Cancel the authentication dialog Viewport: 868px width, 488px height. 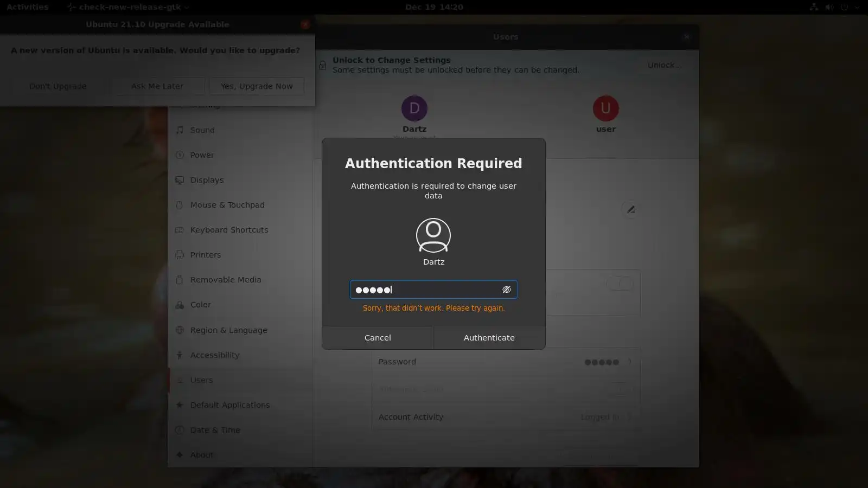(378, 337)
